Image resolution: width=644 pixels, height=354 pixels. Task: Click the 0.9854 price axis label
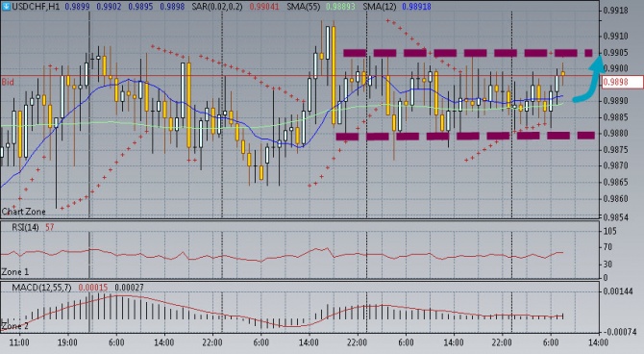tap(616, 216)
